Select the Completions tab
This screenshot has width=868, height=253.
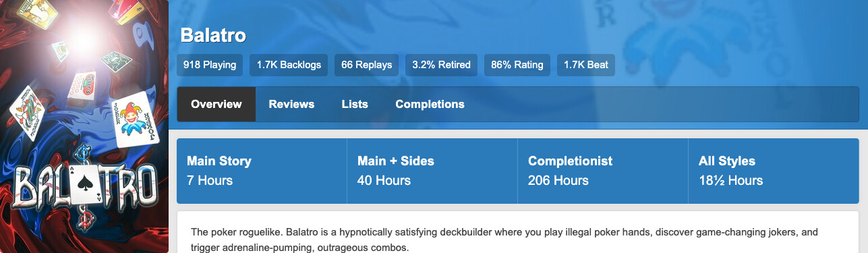click(430, 104)
